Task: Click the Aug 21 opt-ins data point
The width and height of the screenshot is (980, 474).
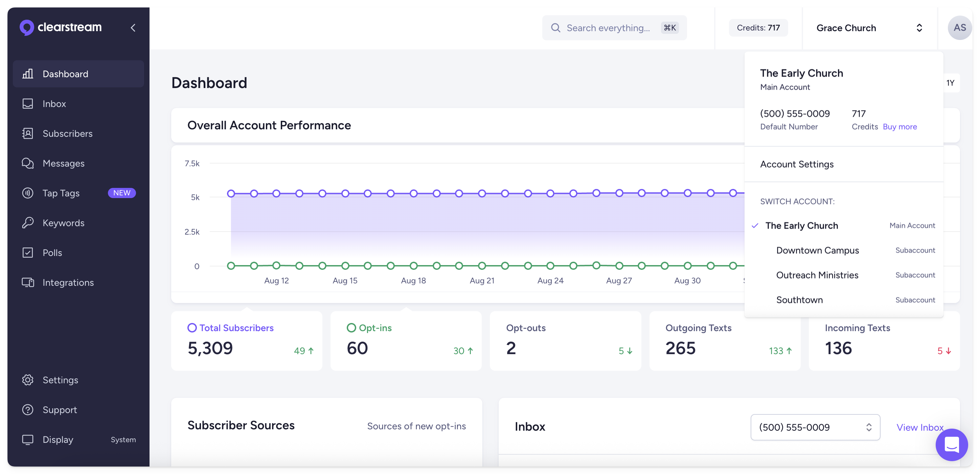Action: coord(482,266)
